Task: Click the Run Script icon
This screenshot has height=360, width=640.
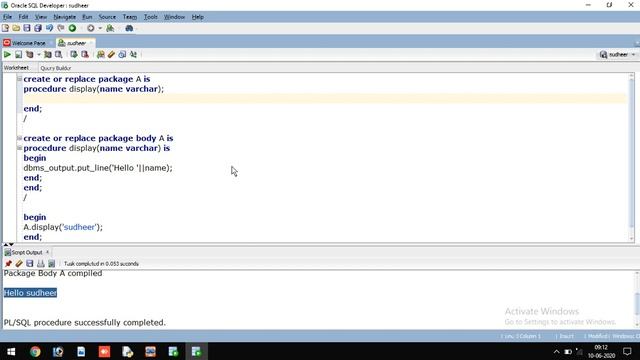Action: click(x=18, y=54)
